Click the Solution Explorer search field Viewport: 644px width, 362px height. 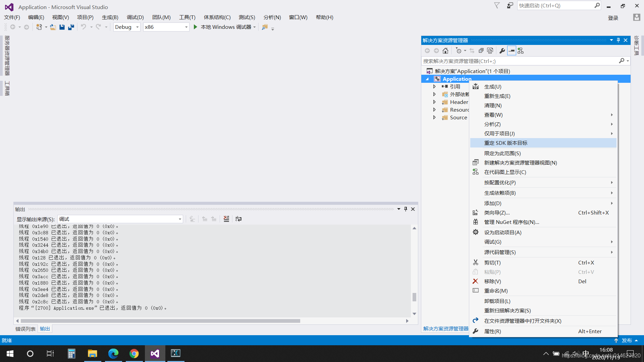click(520, 61)
